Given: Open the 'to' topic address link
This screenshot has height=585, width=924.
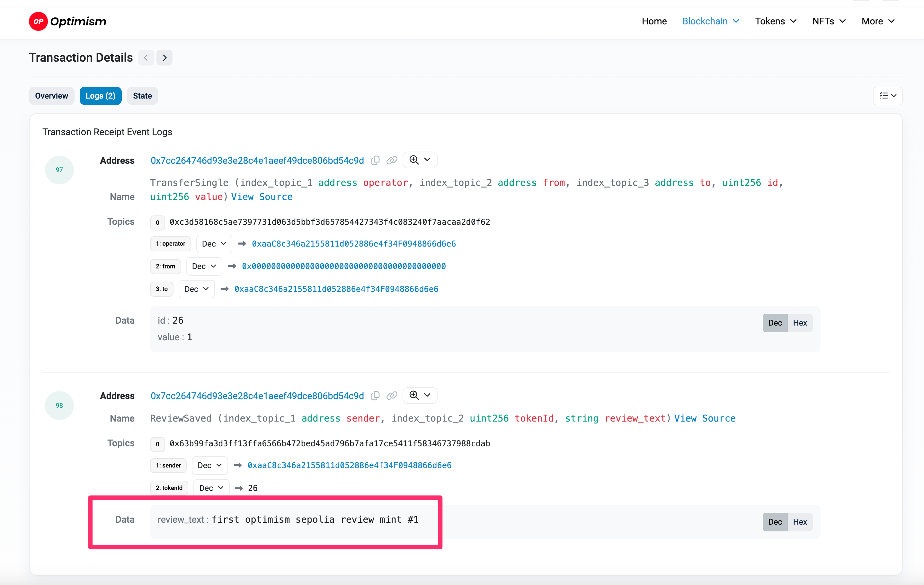Looking at the screenshot, I should [336, 289].
